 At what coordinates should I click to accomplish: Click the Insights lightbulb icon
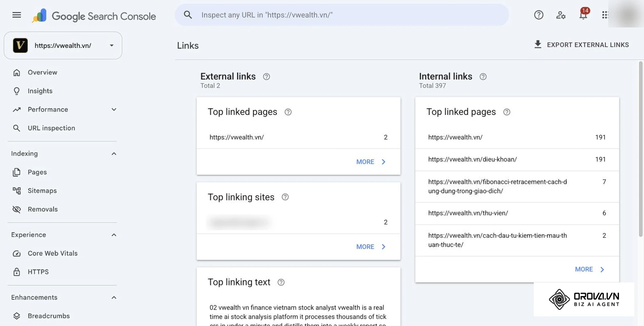pos(17,91)
